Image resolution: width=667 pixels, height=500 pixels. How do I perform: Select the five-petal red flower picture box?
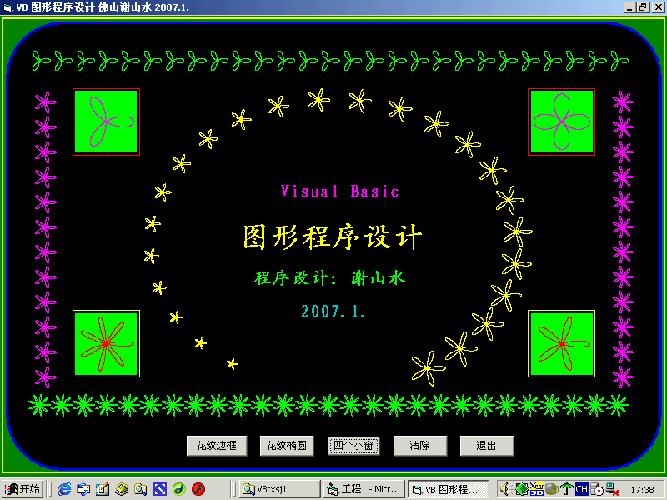(x=562, y=343)
